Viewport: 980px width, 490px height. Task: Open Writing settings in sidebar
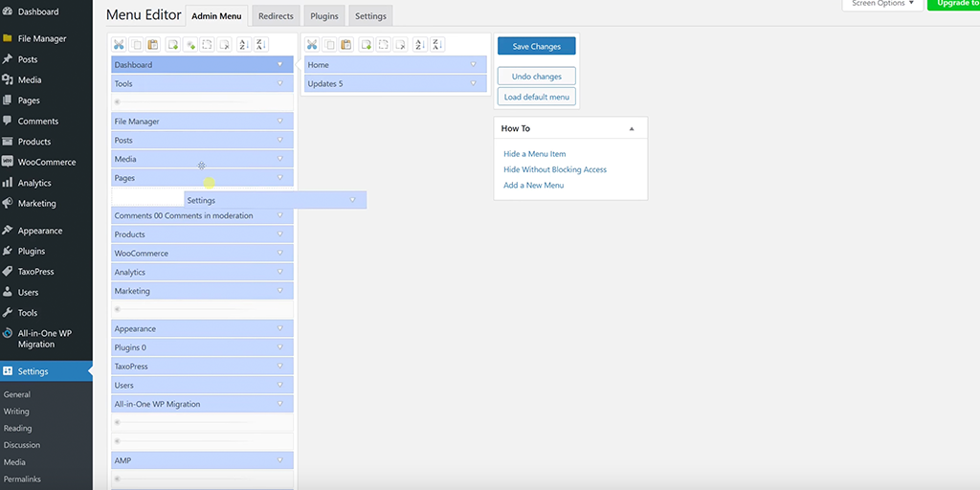click(16, 412)
